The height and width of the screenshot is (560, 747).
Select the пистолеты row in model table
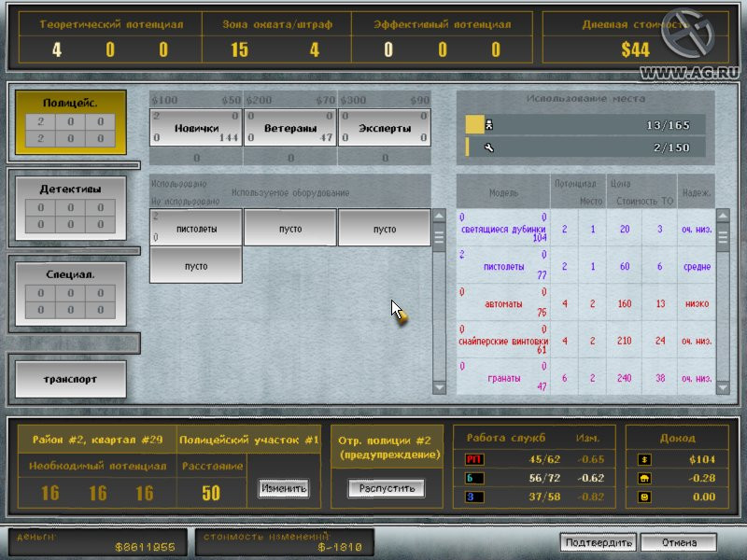pyautogui.click(x=586, y=265)
